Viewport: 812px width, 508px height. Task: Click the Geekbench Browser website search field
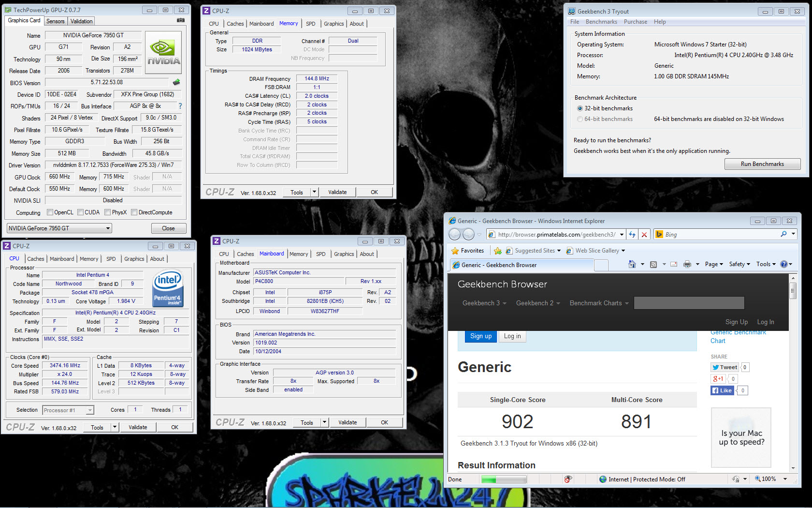[689, 303]
